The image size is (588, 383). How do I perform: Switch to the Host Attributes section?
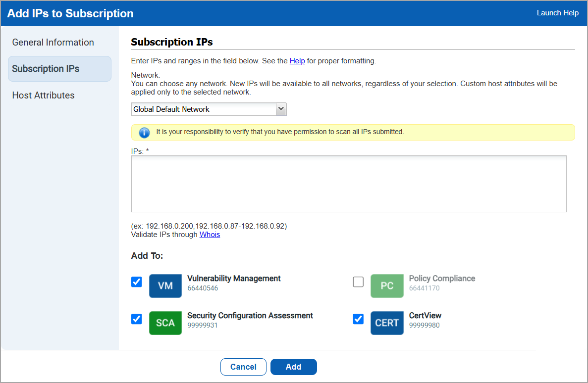tap(43, 95)
